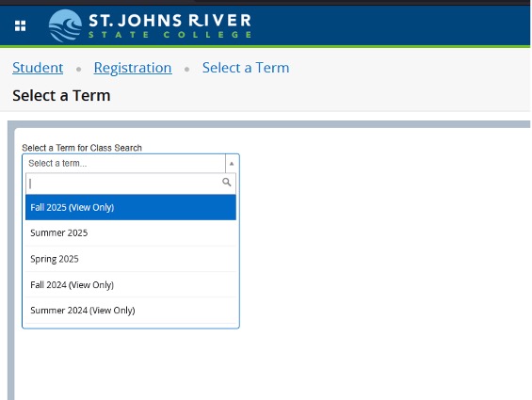Open the grid apps menu icon
The width and height of the screenshot is (532, 400).
[x=21, y=25]
